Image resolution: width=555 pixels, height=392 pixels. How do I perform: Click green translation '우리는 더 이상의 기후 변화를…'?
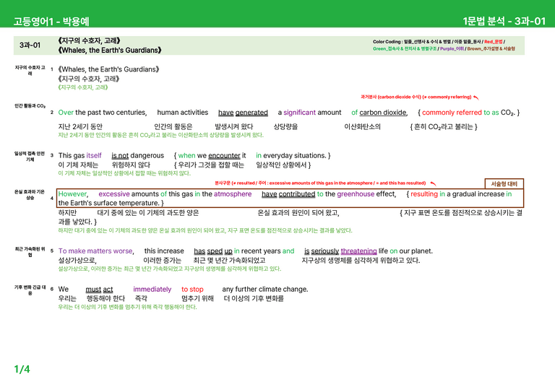[127, 307]
